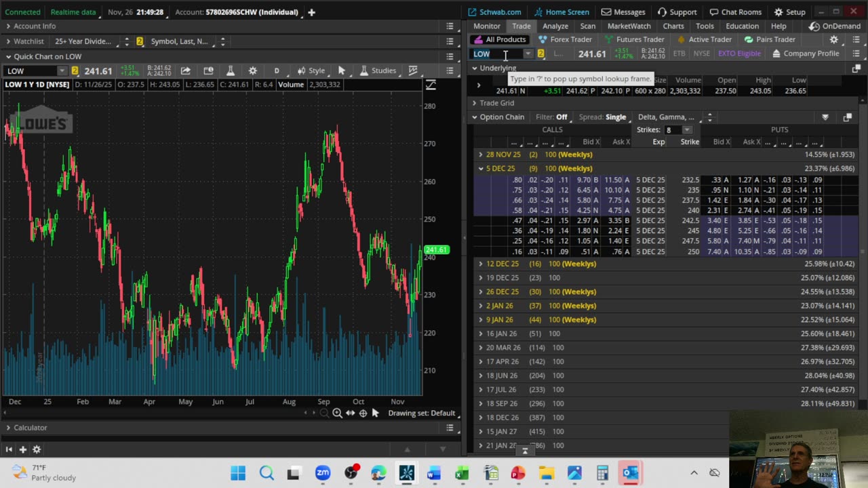Image resolution: width=868 pixels, height=488 pixels.
Task: Select the Forex Trader subtab
Action: coord(565,39)
